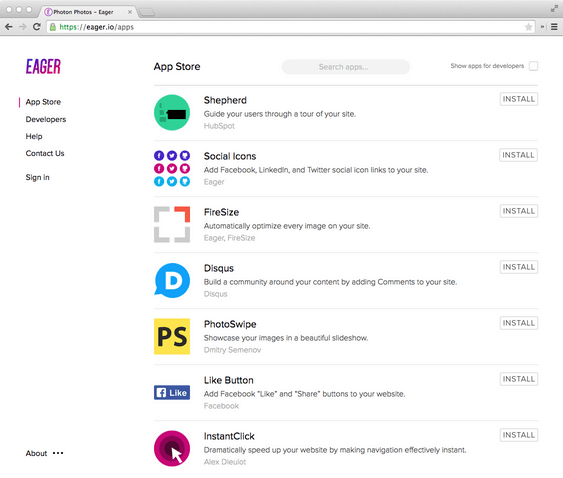Click the App Store heading
Viewport: 563px width, 478px height.
pyautogui.click(x=177, y=67)
